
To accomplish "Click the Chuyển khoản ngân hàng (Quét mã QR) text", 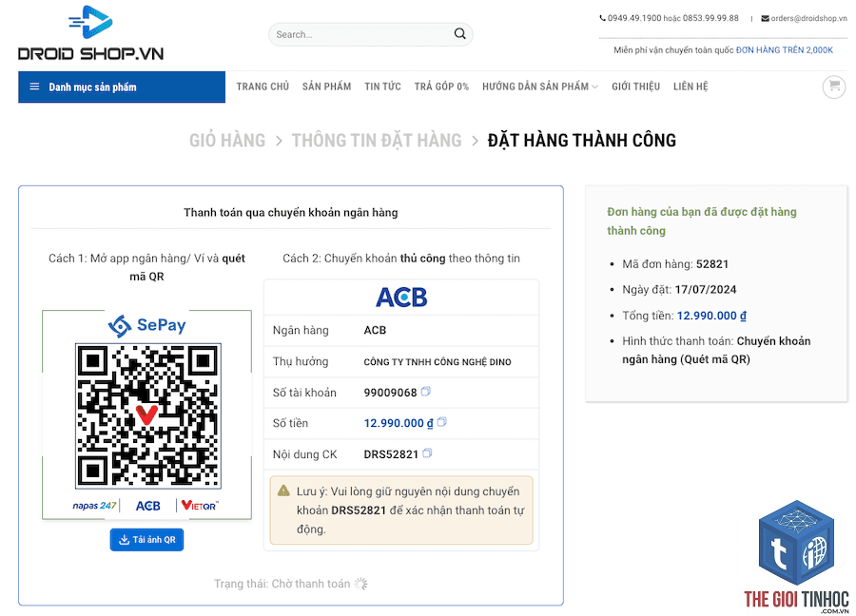I will coord(716,350).
